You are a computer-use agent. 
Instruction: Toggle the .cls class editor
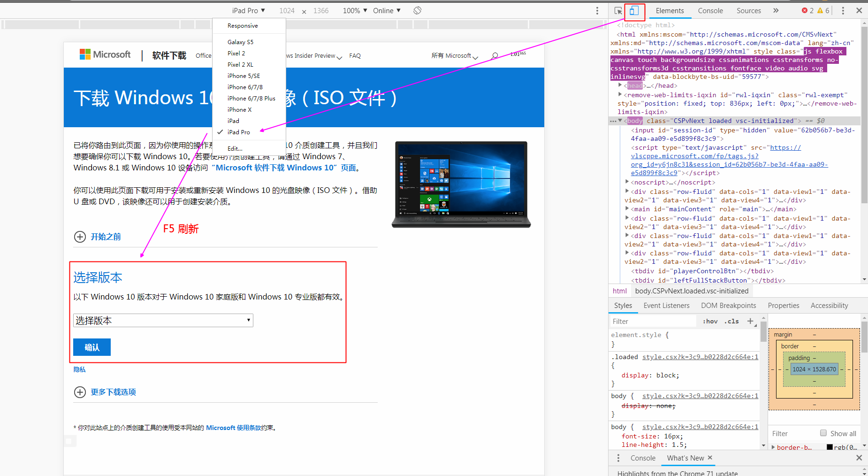tap(731, 321)
